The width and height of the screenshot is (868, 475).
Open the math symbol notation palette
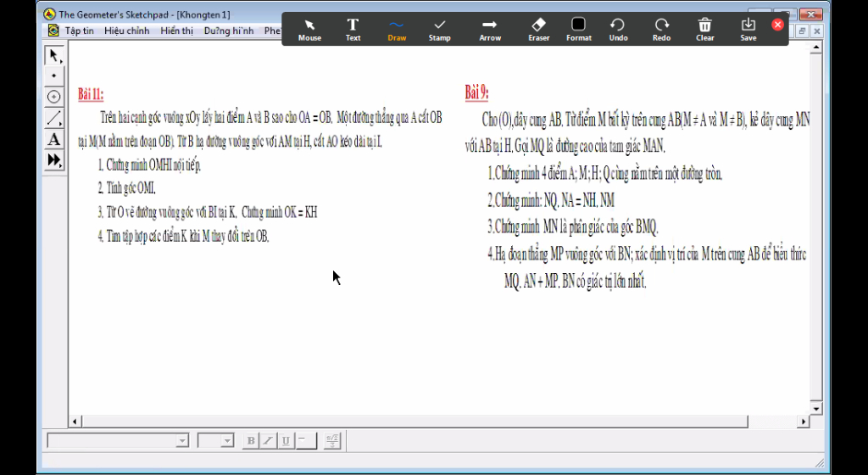coord(332,441)
